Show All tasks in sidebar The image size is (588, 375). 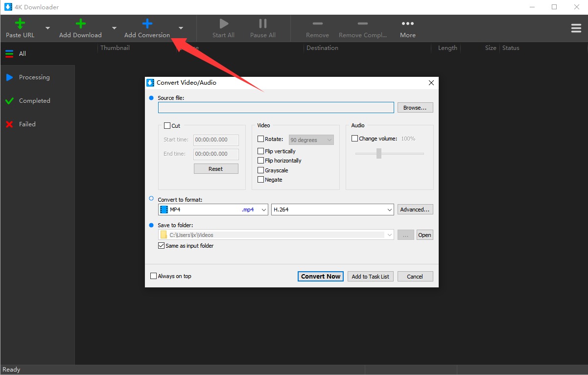38,54
